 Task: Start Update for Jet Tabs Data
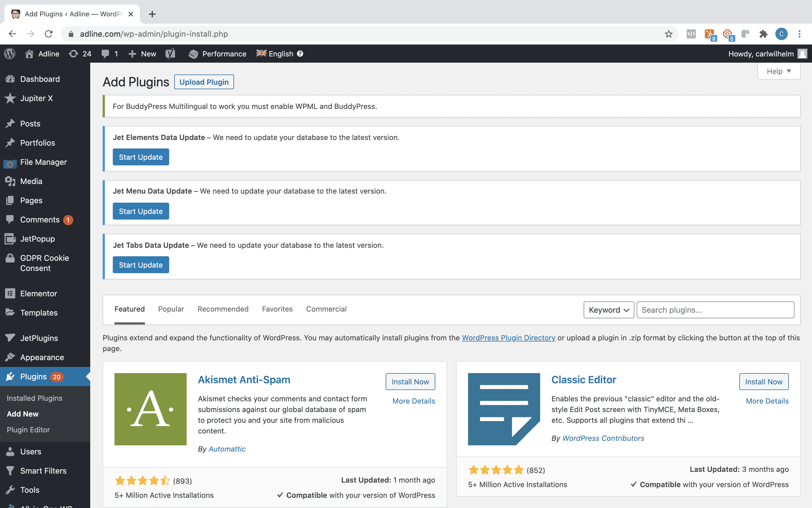[141, 265]
